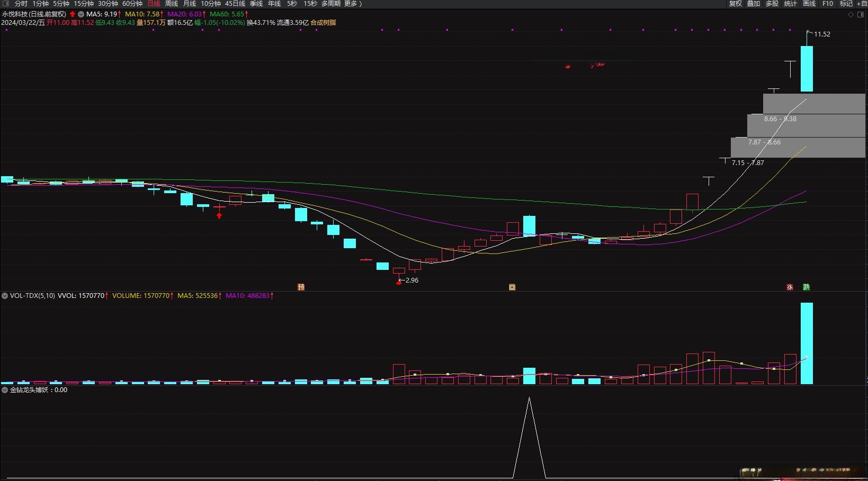This screenshot has height=481, width=868.
Task: Open F10 company information
Action: tap(828, 4)
